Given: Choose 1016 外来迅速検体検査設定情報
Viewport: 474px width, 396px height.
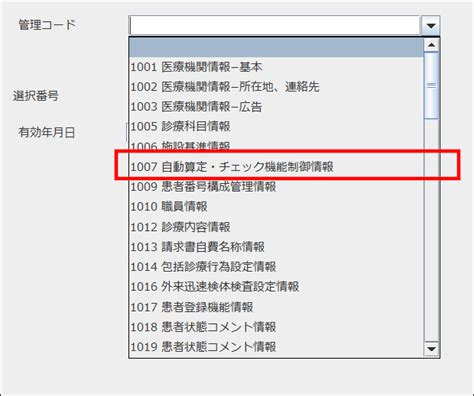Looking at the screenshot, I should tap(276, 287).
